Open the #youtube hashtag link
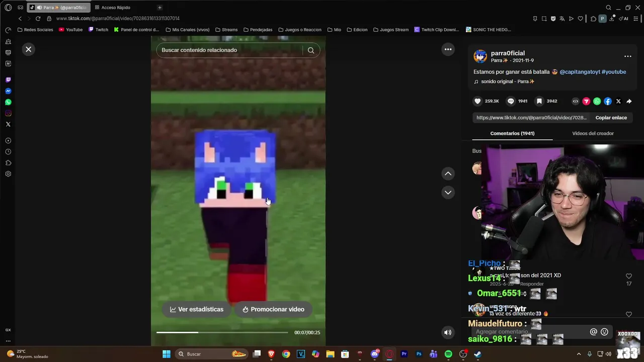 point(614,72)
